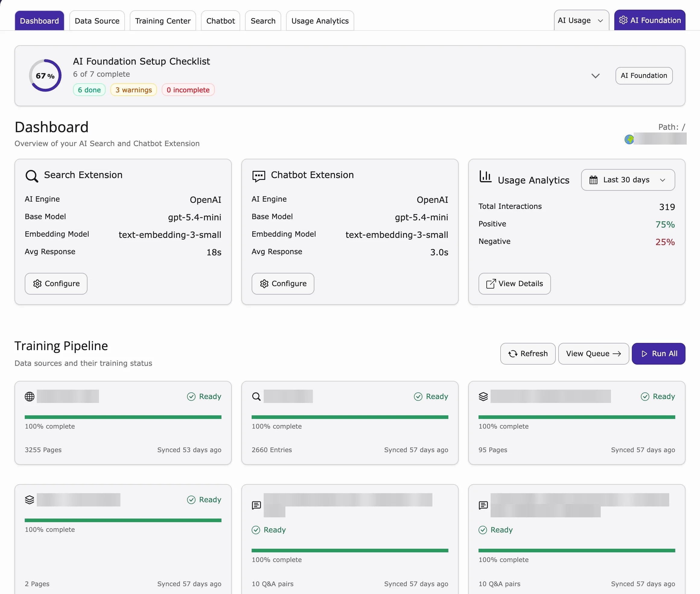Switch to the Data Source tab
This screenshot has width=700, height=594.
[97, 21]
